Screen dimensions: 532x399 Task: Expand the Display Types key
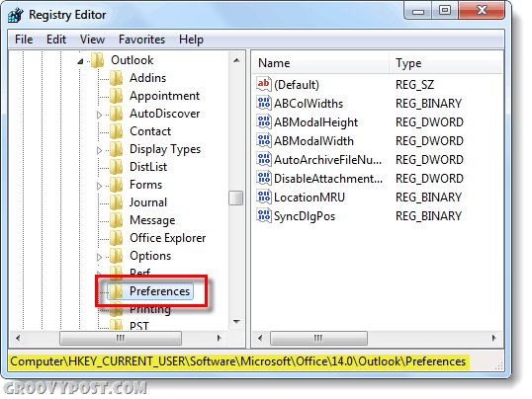99,150
